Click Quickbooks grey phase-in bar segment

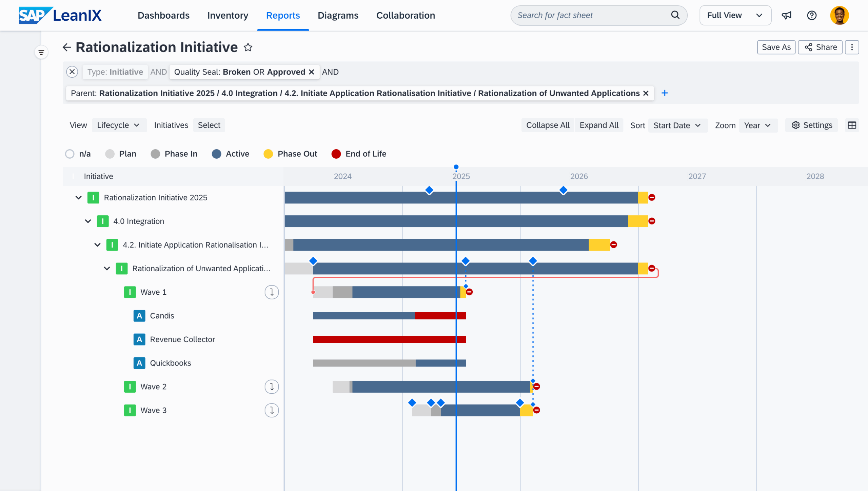coord(364,363)
